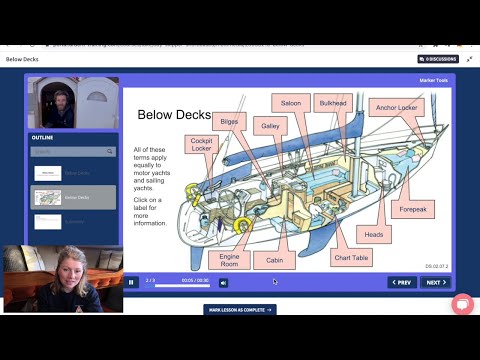Open Marker Tools

433,80
